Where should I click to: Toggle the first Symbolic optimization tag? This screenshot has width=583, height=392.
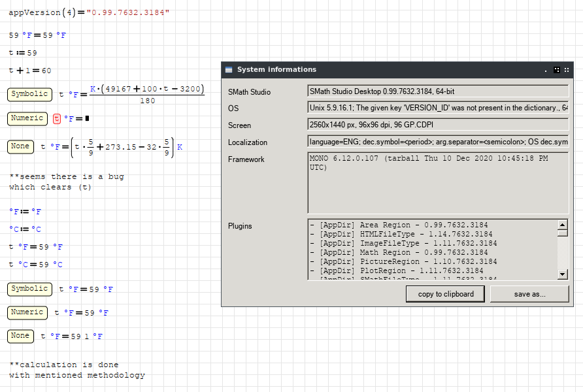[29, 94]
